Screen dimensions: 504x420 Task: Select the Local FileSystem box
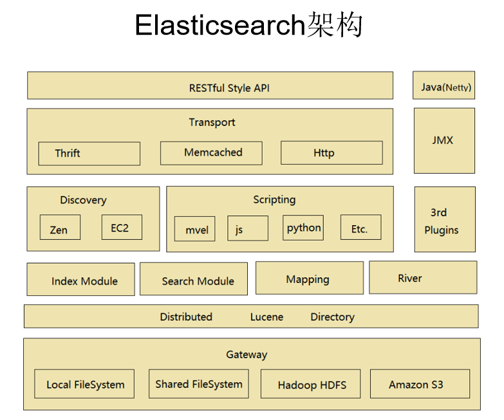pos(84,384)
